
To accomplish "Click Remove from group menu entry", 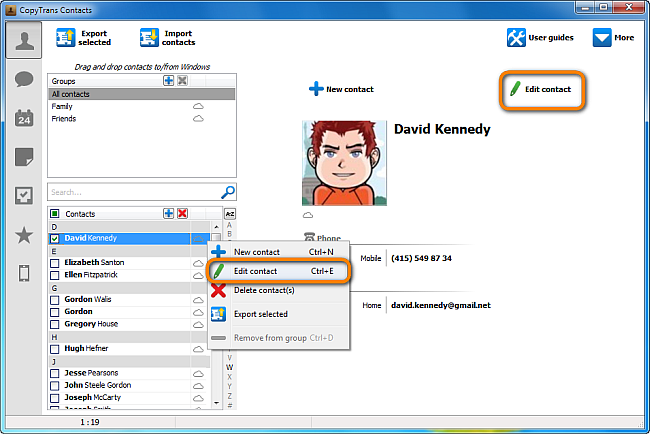I will 278,338.
